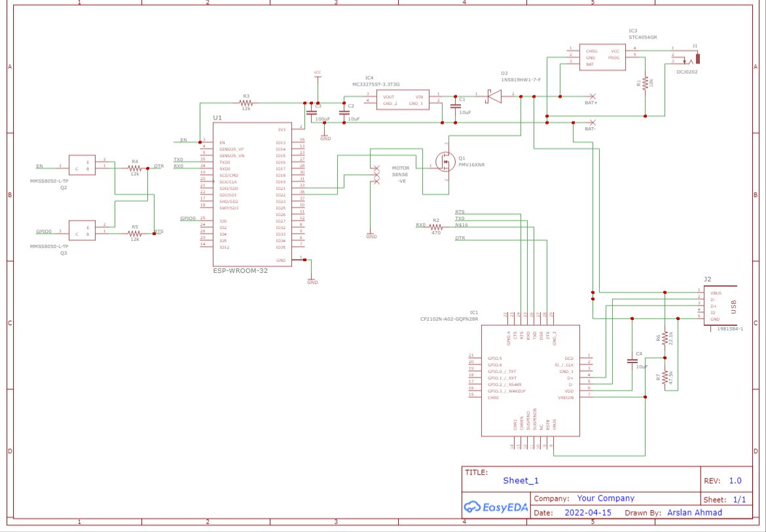Click the 'Arslan Ahmad' drawn-by field
The height and width of the screenshot is (532, 766).
[694, 512]
